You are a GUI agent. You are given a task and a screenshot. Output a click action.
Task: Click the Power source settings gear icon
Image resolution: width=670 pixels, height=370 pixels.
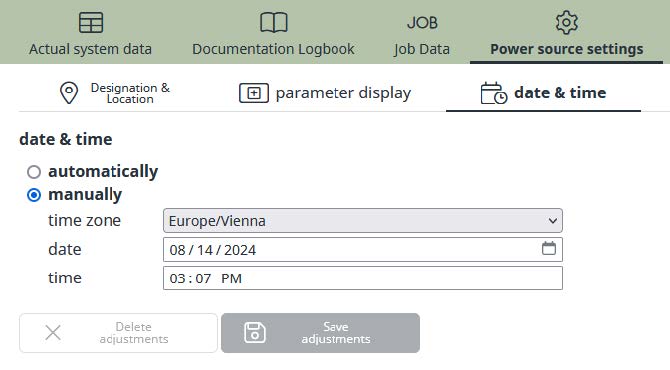tap(567, 22)
